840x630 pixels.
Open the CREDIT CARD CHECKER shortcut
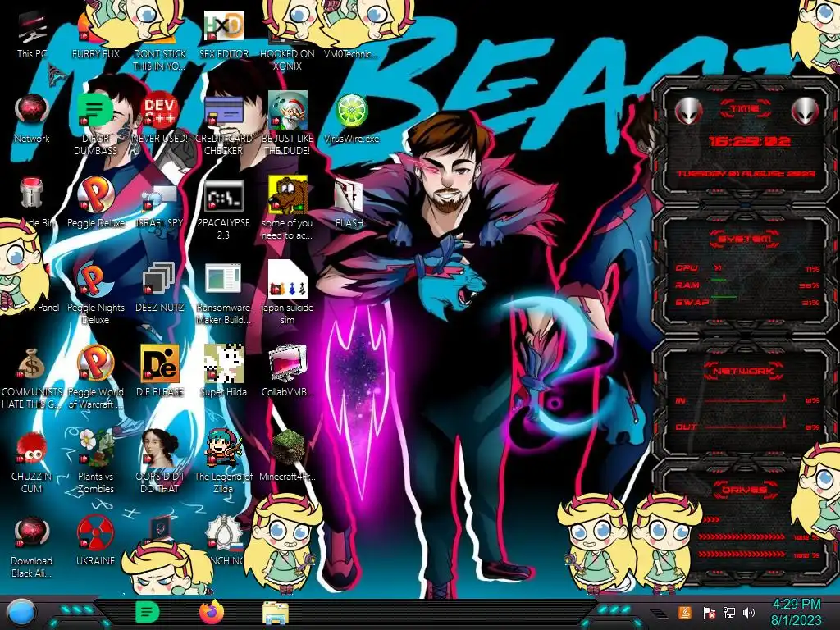(223, 126)
